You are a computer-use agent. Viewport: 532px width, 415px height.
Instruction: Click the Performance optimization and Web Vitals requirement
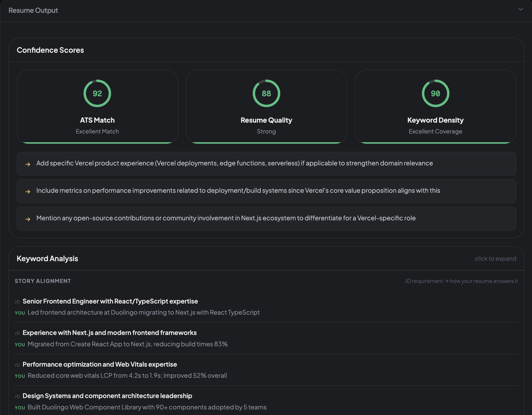click(x=100, y=364)
